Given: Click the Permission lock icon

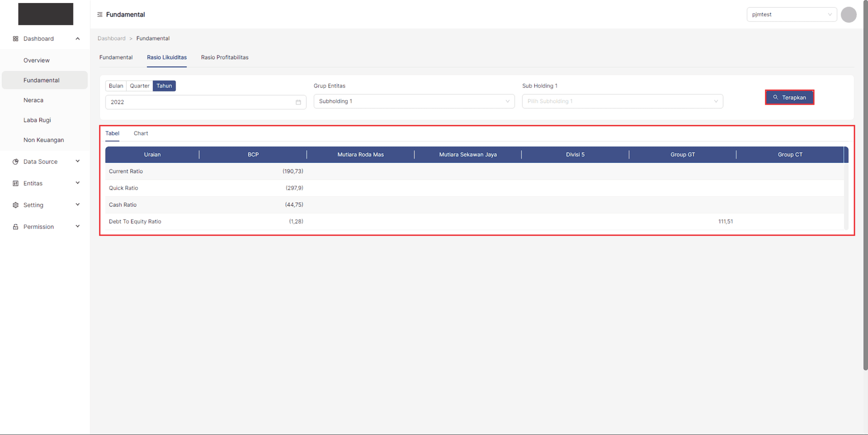Looking at the screenshot, I should pyautogui.click(x=16, y=227).
